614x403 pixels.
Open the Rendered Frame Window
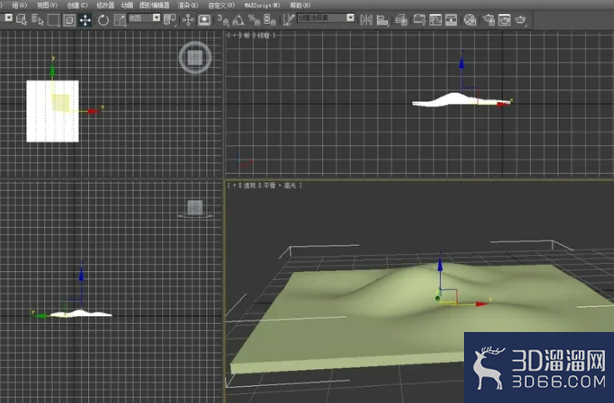pyautogui.click(x=504, y=20)
